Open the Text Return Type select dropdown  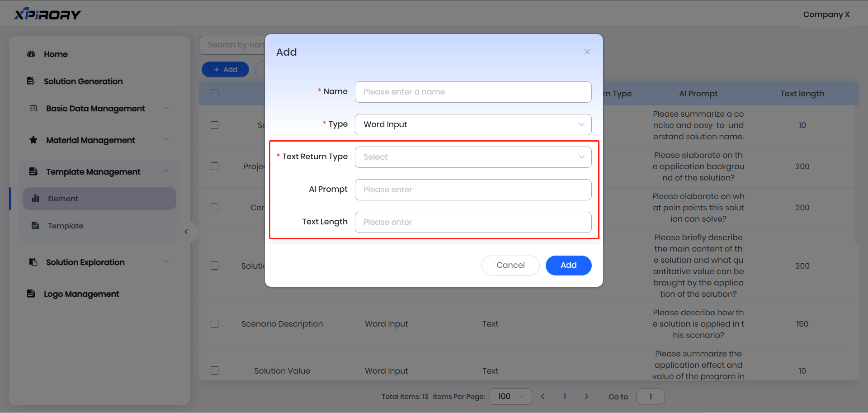[473, 157]
